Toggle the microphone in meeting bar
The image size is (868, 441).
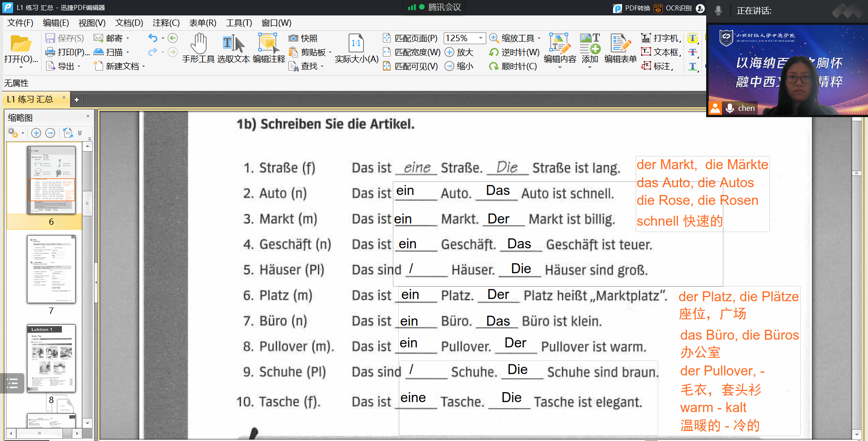coord(718,10)
